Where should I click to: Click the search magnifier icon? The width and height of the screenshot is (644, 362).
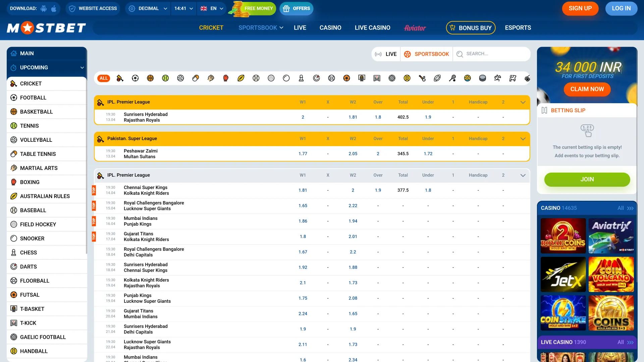[460, 54]
